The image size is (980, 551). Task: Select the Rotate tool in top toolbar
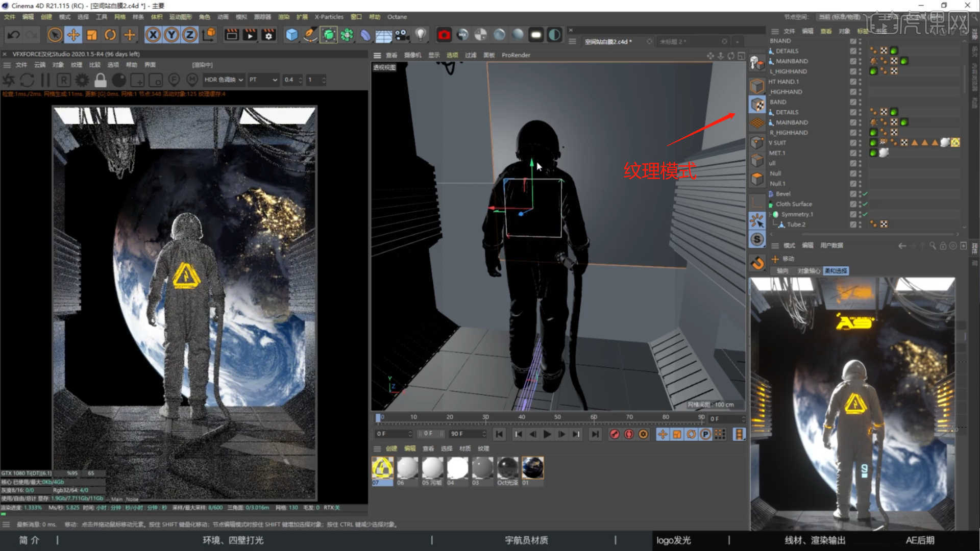(110, 35)
